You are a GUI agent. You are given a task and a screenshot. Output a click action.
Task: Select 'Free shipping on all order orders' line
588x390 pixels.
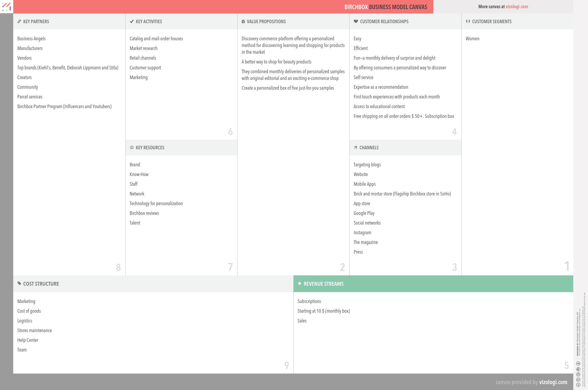pyautogui.click(x=404, y=116)
